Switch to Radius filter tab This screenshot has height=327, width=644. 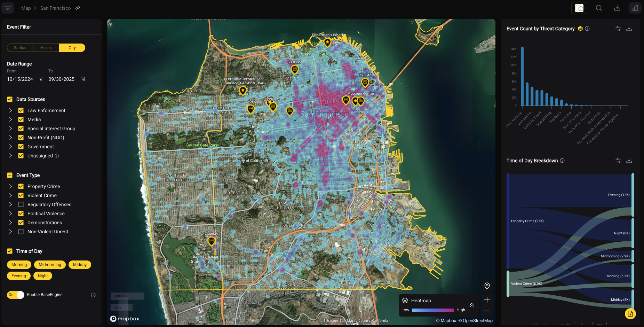tap(20, 48)
